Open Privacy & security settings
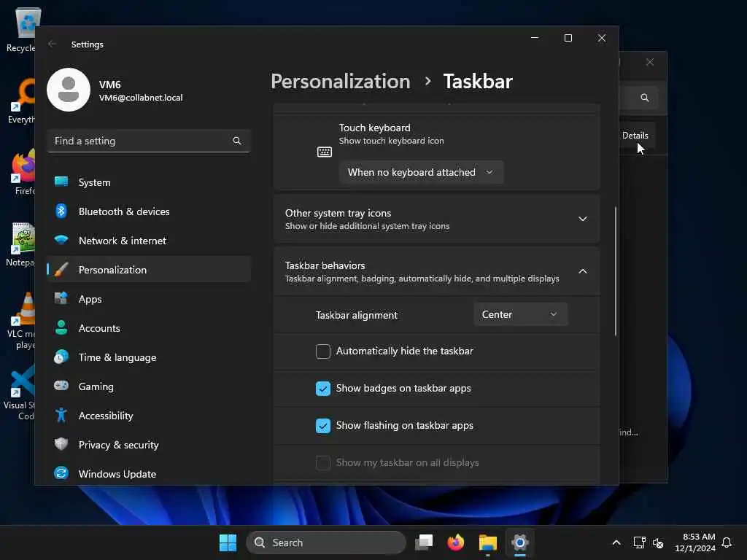This screenshot has height=560, width=747. pyautogui.click(x=149, y=445)
